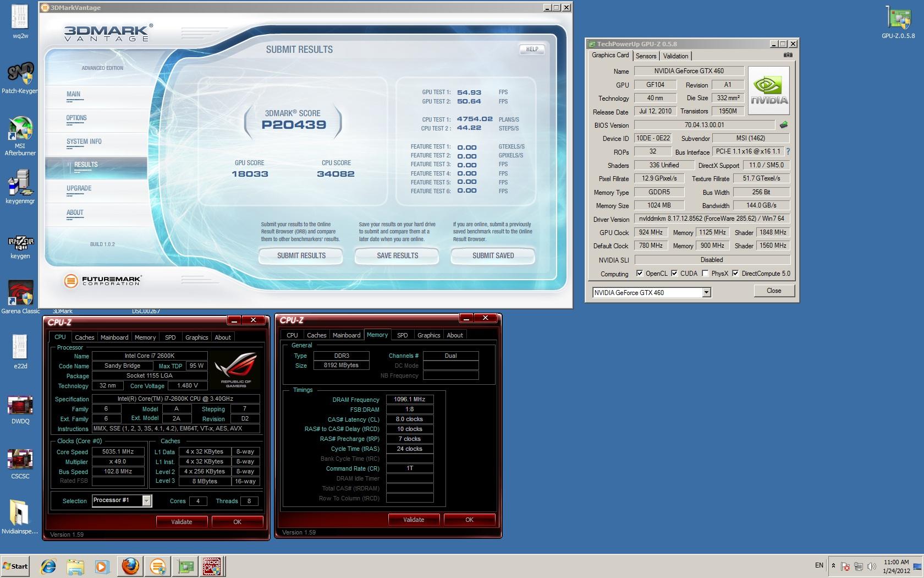Click the taskbar clock showing 11:00 AM
This screenshot has width=924, height=578.
pos(897,566)
